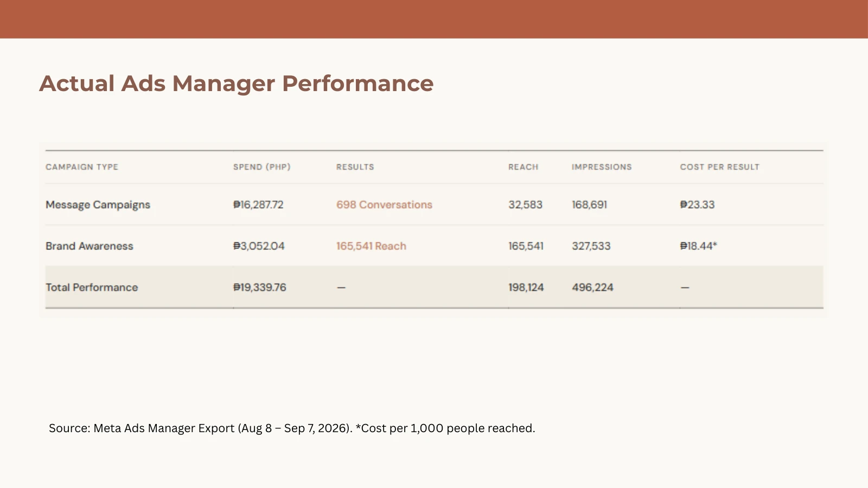
Task: Select the 496,224 total impressions cell
Action: click(x=592, y=287)
